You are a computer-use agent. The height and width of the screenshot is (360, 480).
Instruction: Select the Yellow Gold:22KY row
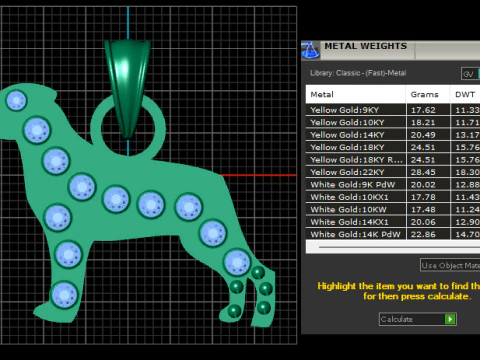tap(393, 172)
